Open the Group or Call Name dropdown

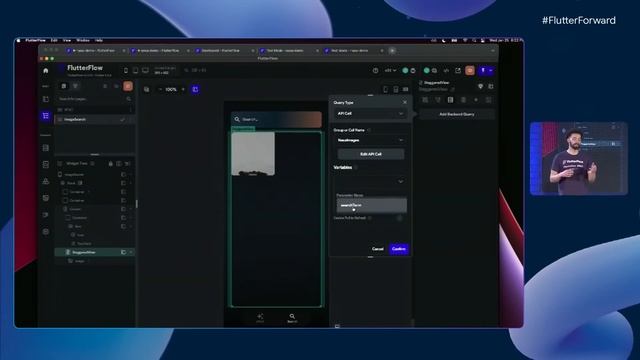(x=371, y=140)
